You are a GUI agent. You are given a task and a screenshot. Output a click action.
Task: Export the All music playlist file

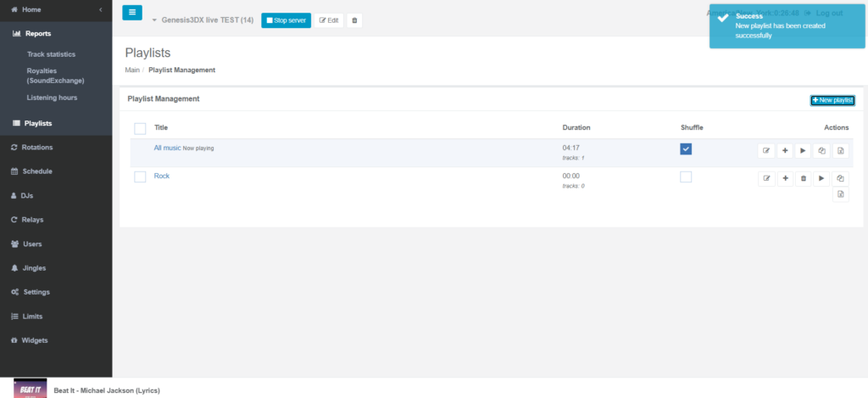840,151
